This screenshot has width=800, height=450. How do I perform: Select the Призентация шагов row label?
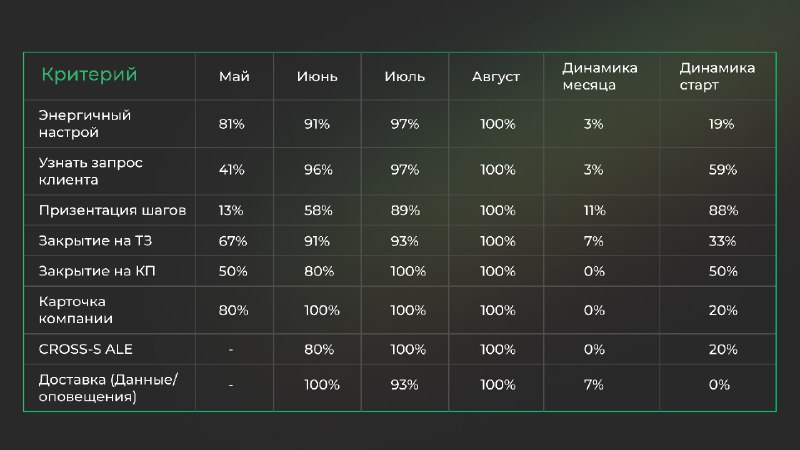[x=112, y=210]
